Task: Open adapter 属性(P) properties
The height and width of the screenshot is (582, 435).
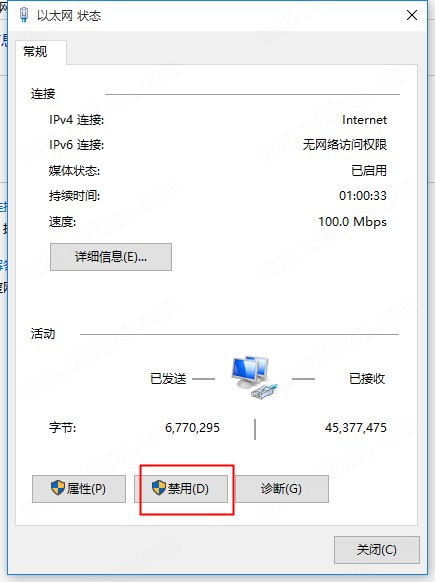Action: 79,489
